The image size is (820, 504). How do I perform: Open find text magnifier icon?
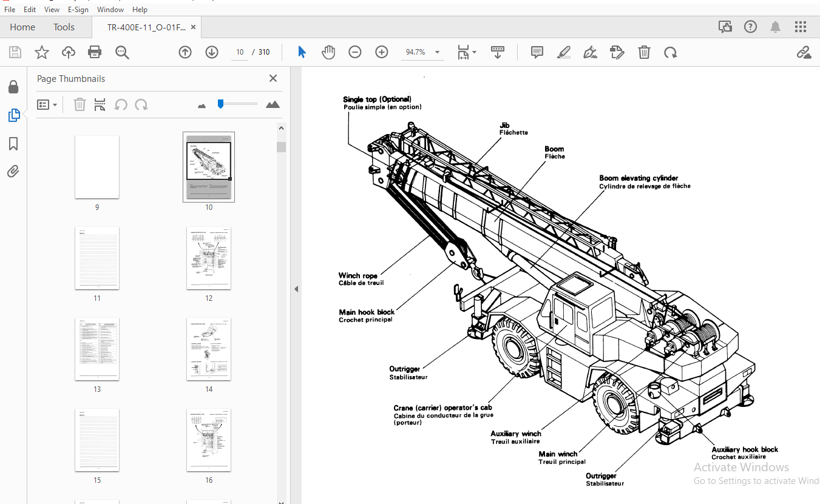tap(122, 52)
